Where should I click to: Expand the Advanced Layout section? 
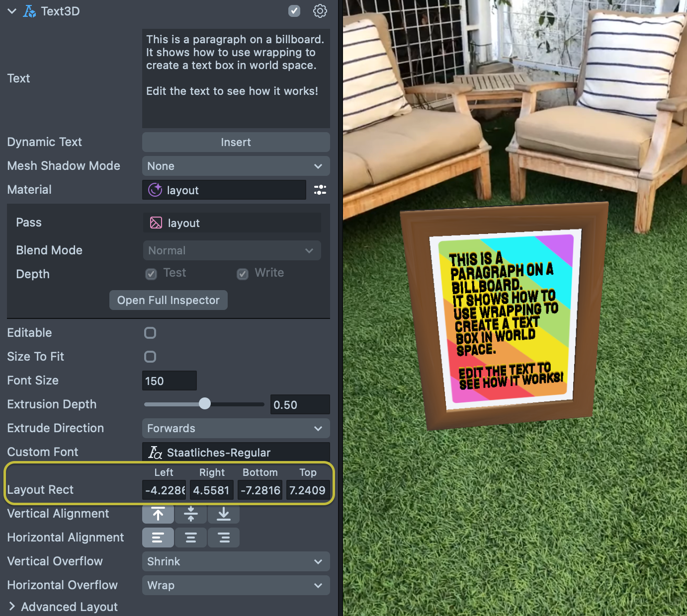[x=12, y=607]
